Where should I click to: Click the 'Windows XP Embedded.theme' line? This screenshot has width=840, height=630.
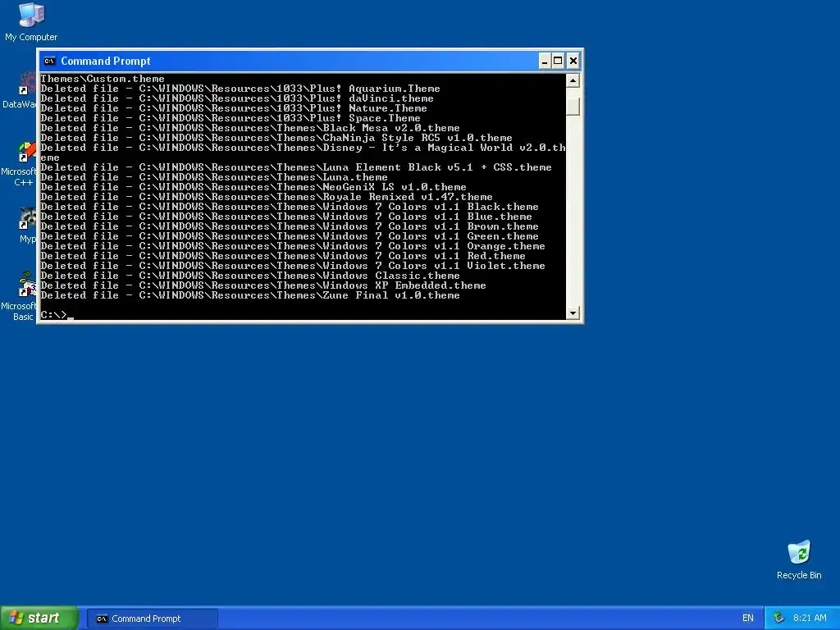click(263, 285)
